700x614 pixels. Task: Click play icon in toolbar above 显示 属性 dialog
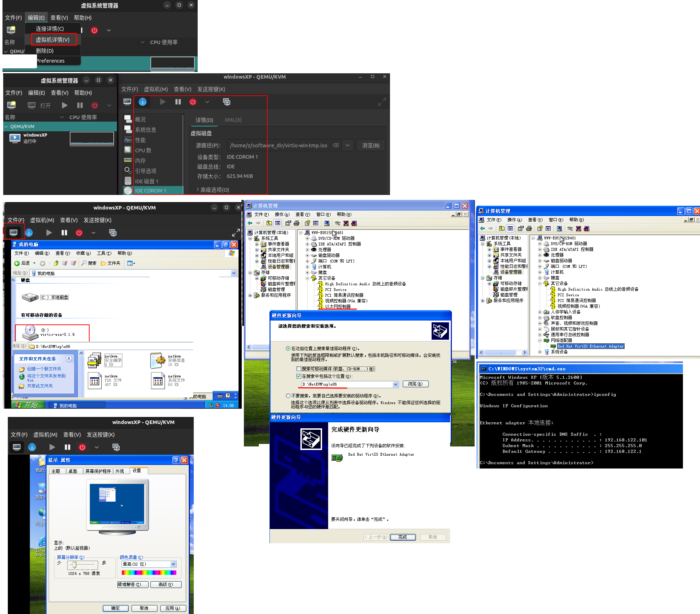tap(52, 447)
